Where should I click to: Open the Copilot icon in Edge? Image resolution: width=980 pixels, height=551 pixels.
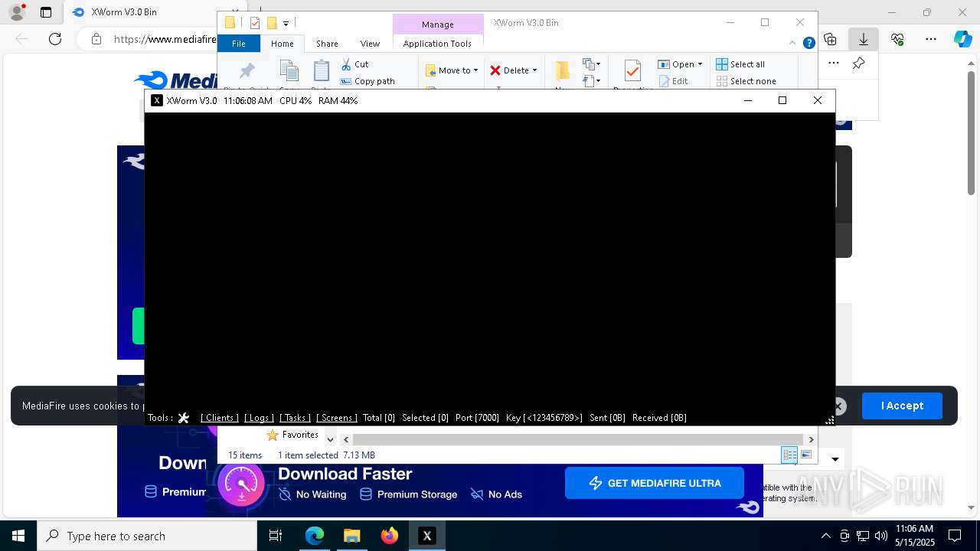(962, 38)
